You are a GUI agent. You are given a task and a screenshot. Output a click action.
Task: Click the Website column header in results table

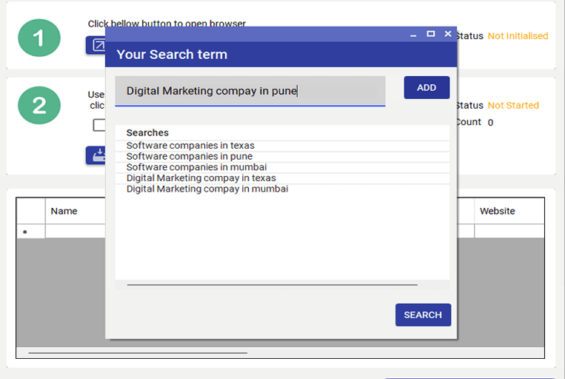coord(497,211)
